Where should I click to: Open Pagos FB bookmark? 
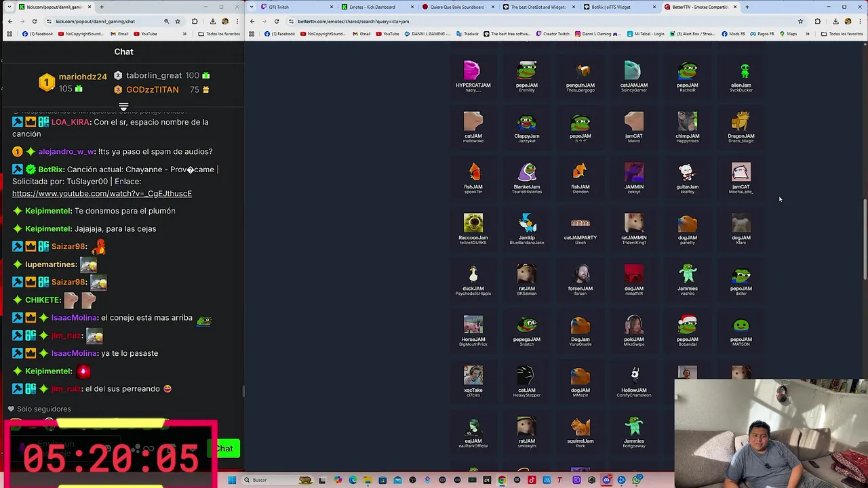(762, 34)
